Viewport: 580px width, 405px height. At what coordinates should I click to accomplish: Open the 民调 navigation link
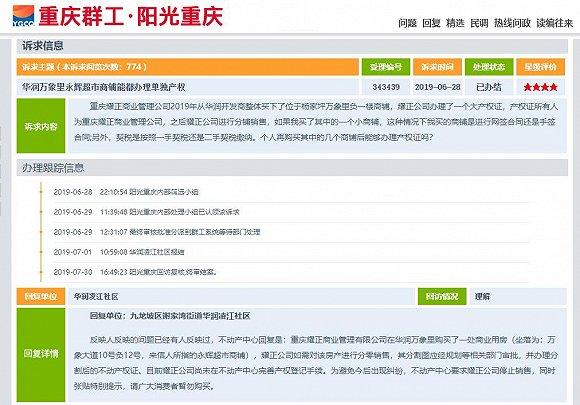point(479,23)
